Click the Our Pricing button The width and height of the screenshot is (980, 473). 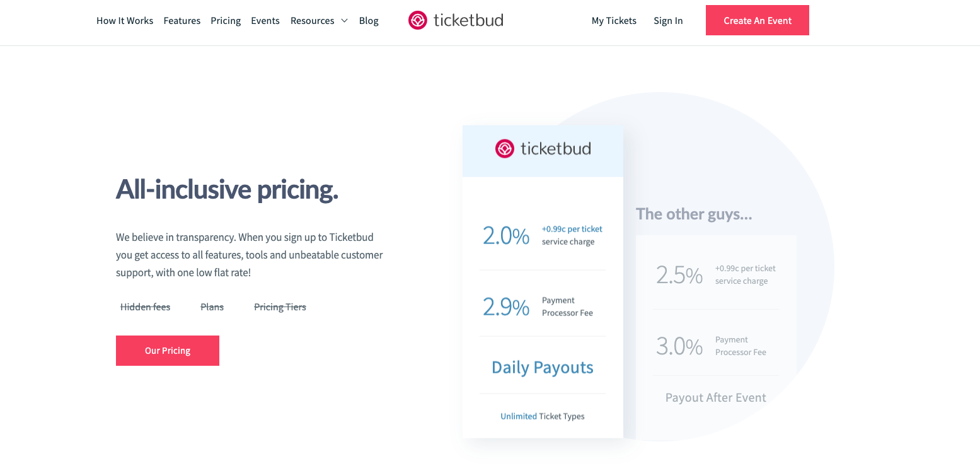click(x=167, y=350)
